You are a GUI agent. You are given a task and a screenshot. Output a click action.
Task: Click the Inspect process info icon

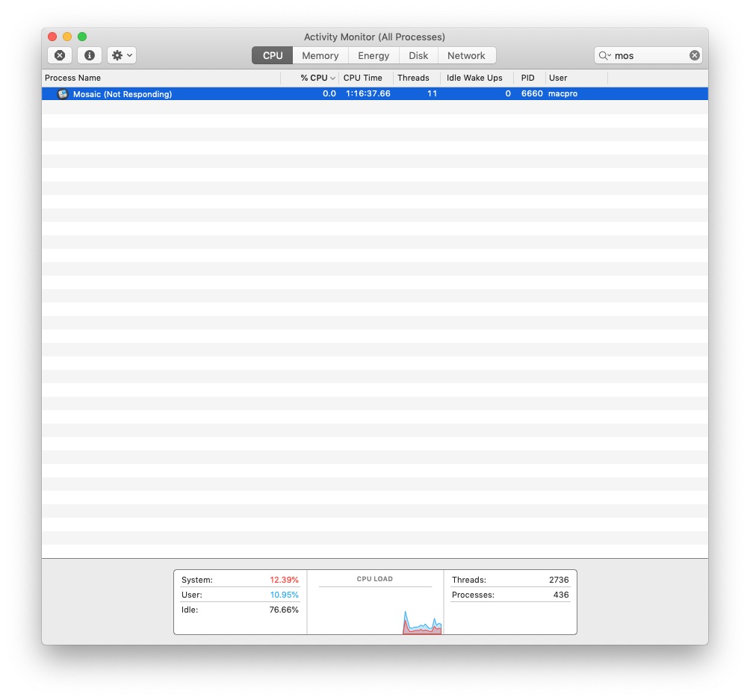(x=90, y=55)
